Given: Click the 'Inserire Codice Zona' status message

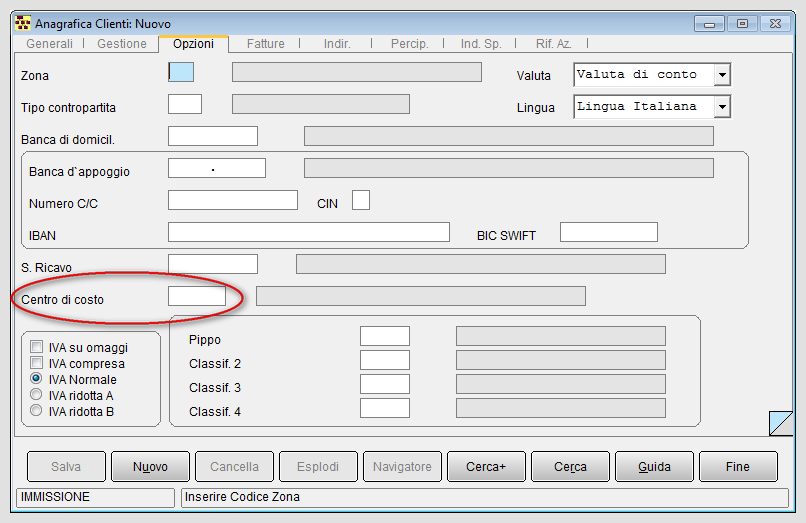Looking at the screenshot, I should click(242, 497).
